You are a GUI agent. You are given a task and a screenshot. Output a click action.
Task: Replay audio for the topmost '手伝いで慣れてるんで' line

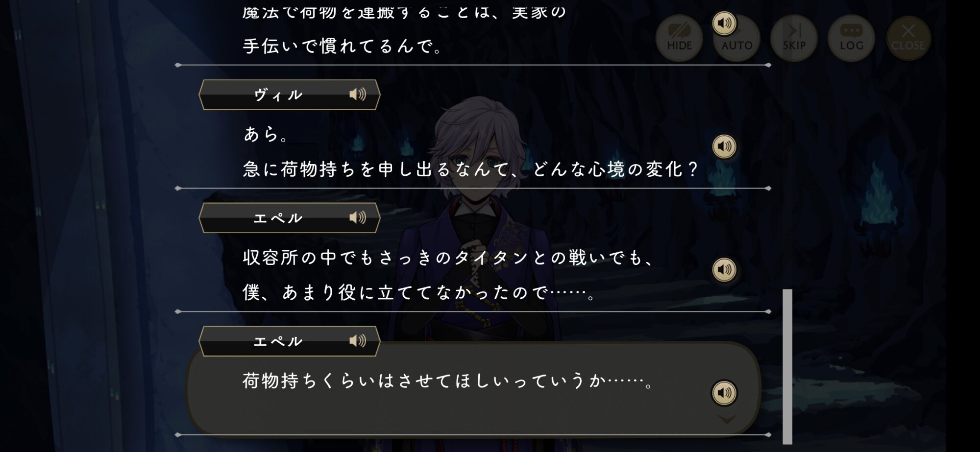pos(724,23)
